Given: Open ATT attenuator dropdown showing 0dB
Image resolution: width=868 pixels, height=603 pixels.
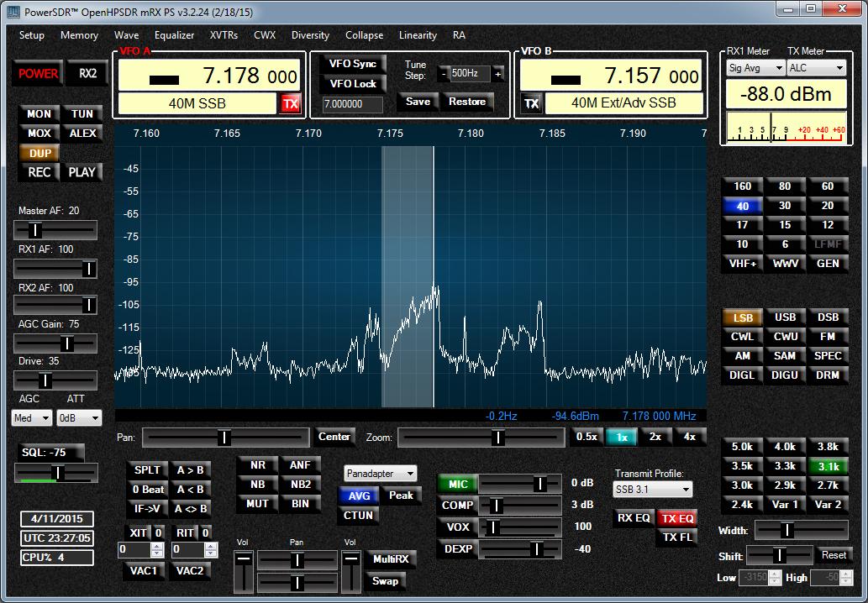Looking at the screenshot, I should (79, 418).
